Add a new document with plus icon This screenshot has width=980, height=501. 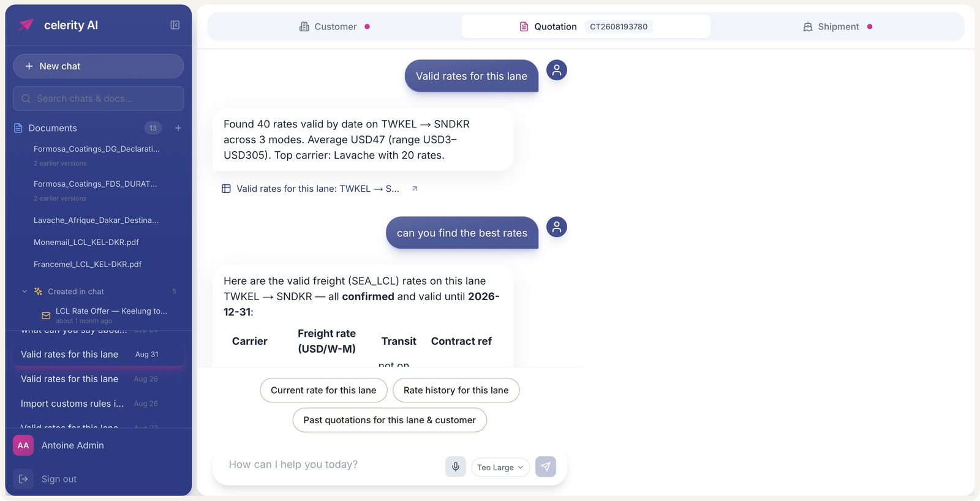(x=178, y=128)
